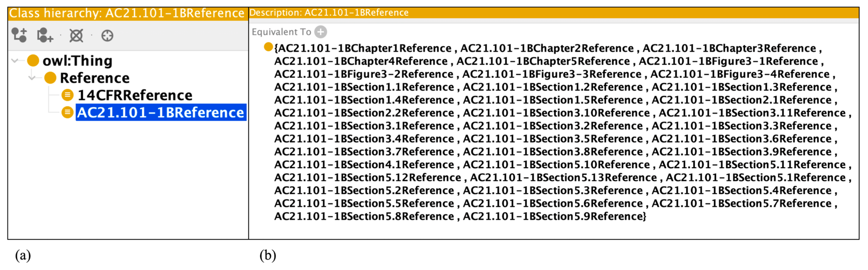868x270 pixels.
Task: Click the defined-class icon beside 14CFRReference
Action: click(67, 95)
